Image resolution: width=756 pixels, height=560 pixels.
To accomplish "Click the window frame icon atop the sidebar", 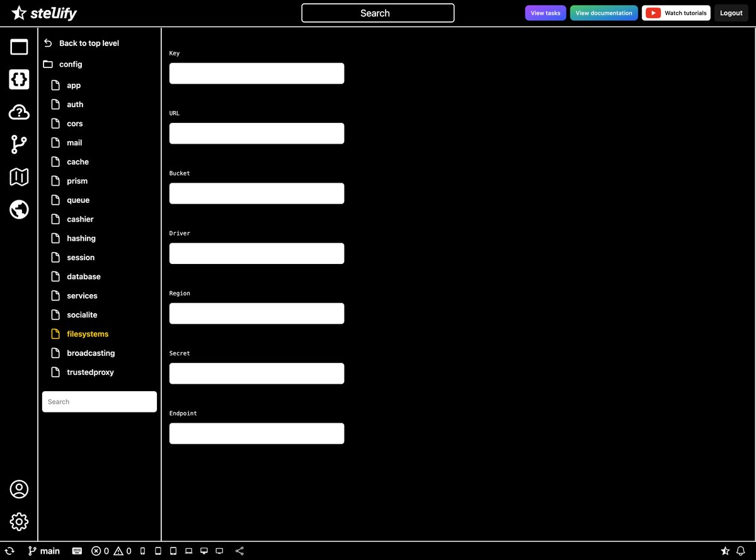I will pyautogui.click(x=19, y=47).
